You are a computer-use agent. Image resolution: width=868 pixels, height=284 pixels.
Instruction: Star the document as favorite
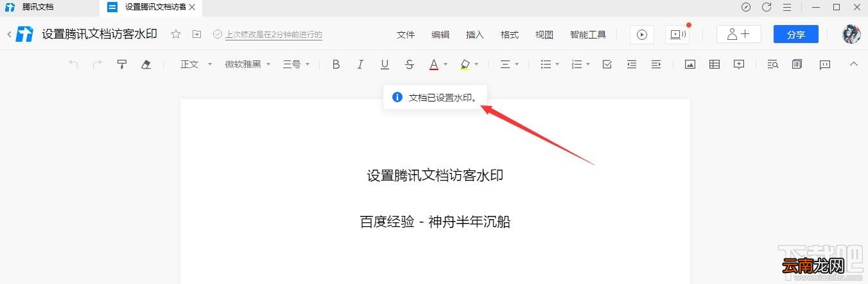[x=176, y=34]
